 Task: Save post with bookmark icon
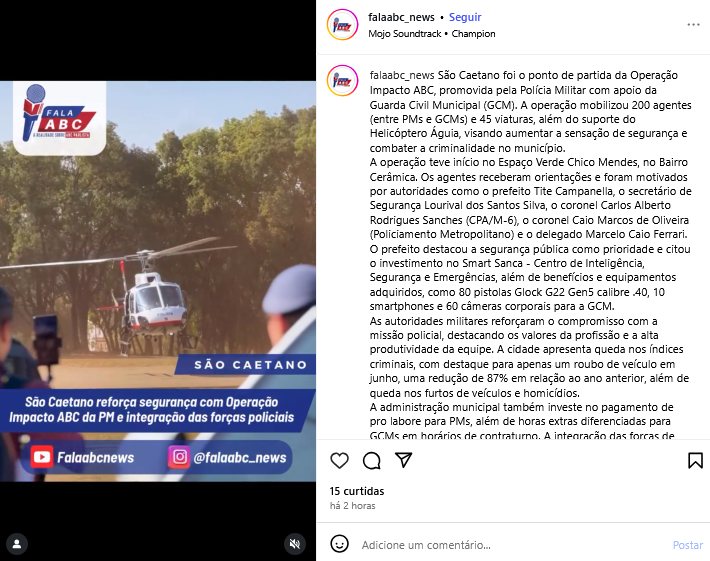[696, 460]
